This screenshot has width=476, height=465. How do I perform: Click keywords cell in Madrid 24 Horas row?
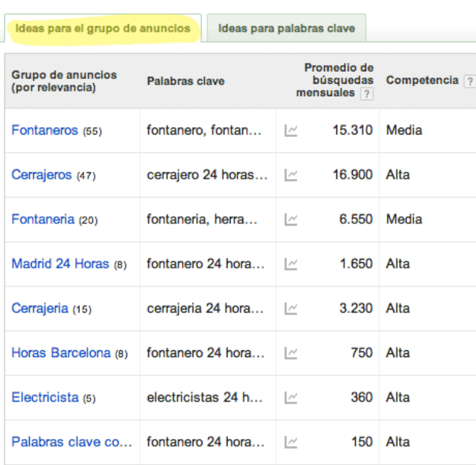pyautogui.click(x=206, y=263)
